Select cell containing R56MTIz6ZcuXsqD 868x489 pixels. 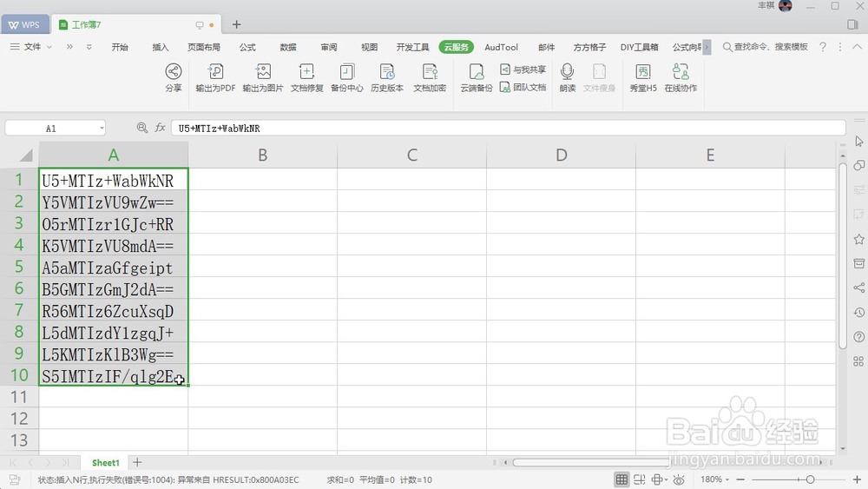click(x=114, y=311)
